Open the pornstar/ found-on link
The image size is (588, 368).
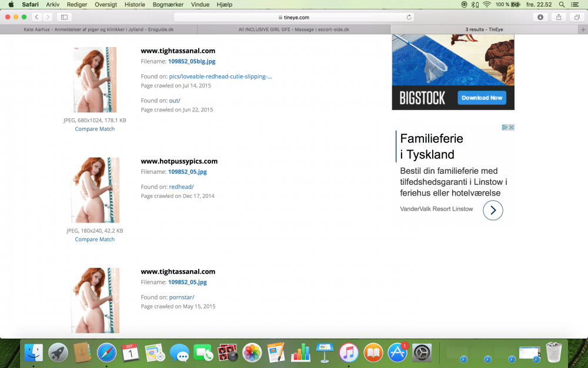tap(182, 297)
